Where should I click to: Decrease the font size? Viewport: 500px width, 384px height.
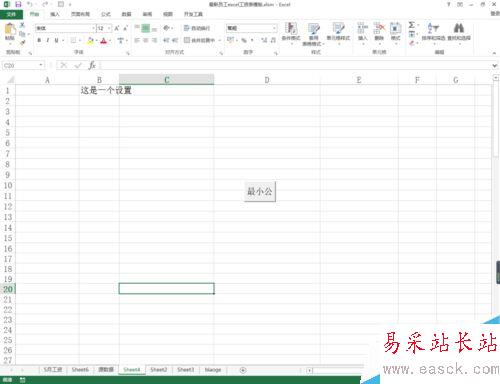125,28
